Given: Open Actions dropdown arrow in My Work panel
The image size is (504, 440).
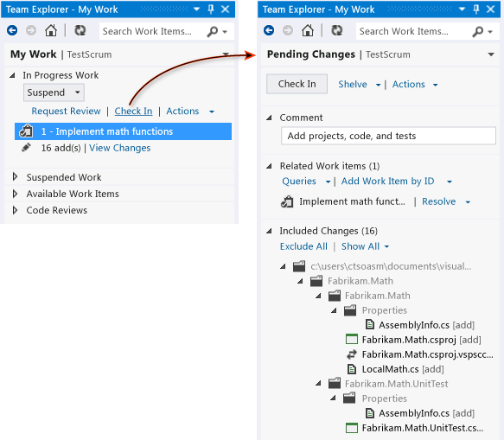Looking at the screenshot, I should (x=212, y=112).
